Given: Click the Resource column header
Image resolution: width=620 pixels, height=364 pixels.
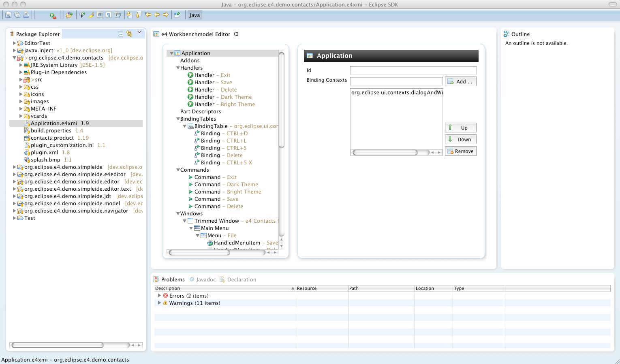Looking at the screenshot, I should coord(322,288).
